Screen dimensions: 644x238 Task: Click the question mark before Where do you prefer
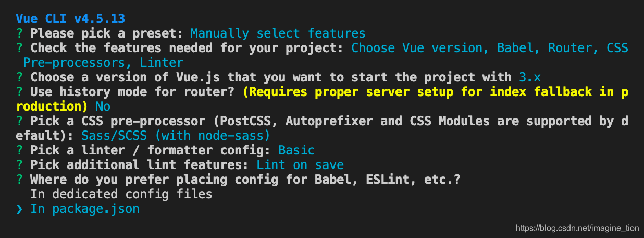tap(19, 180)
